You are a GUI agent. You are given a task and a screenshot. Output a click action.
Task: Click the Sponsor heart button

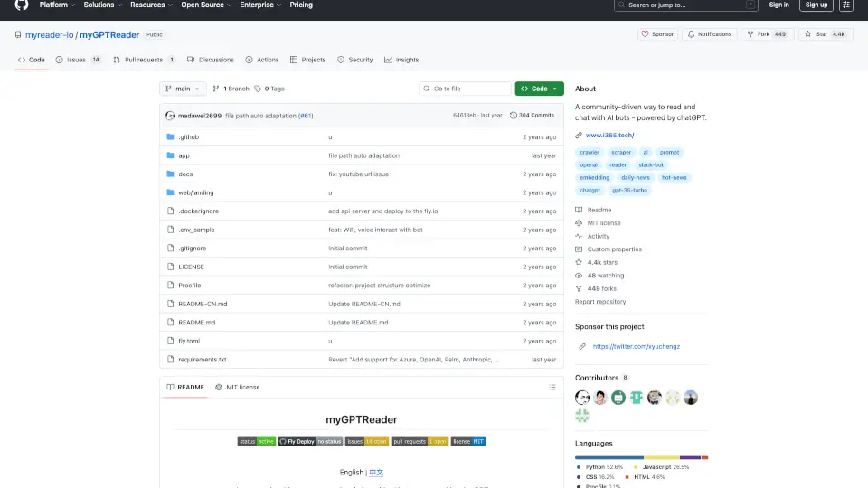tap(657, 34)
